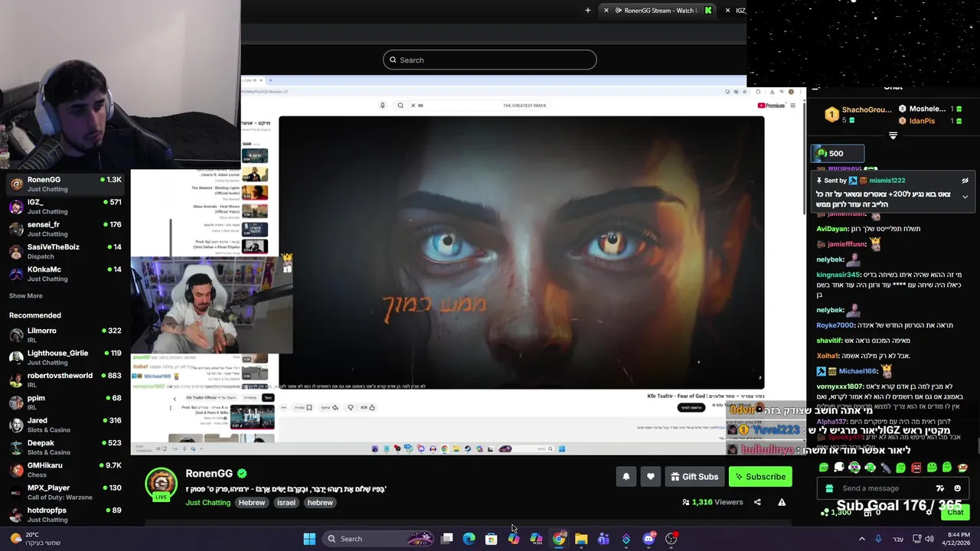Screen dimensions: 980x551
Task: Click the green Subscribe button
Action: point(760,477)
